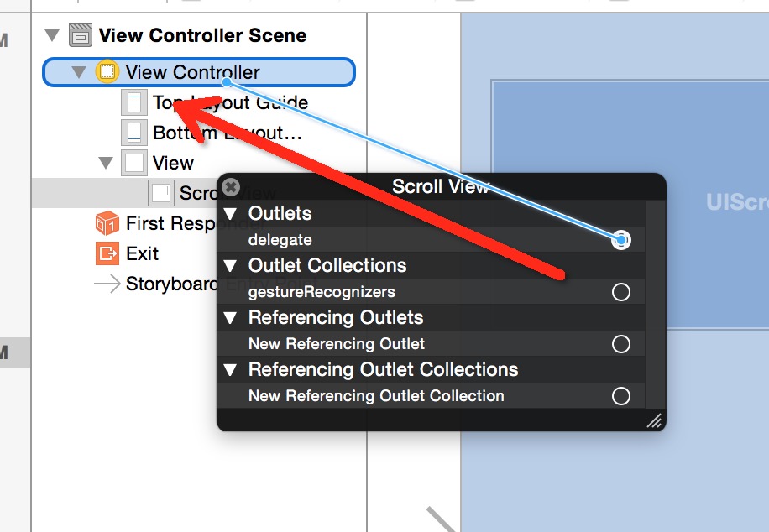Select the yellow View Controller icon
769x532 pixels.
point(107,72)
